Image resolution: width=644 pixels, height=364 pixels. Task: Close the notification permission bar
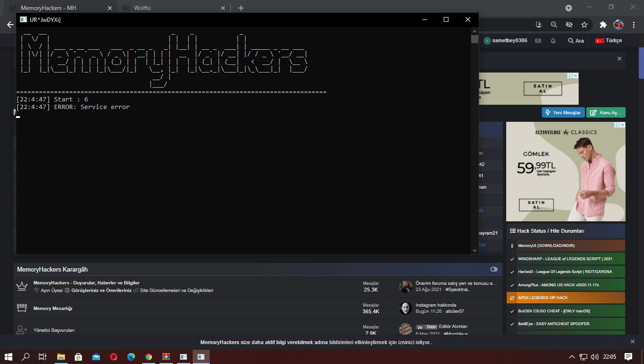click(633, 342)
